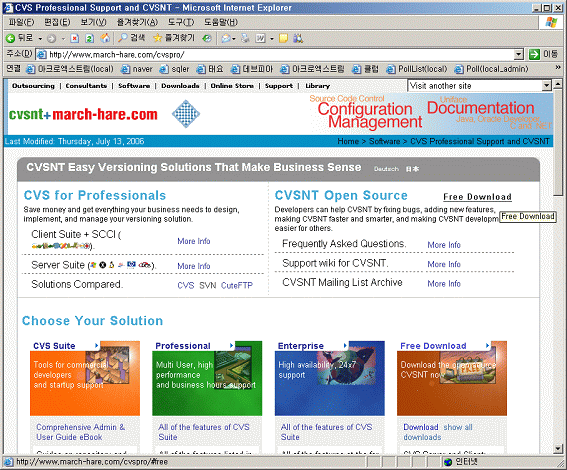Expand the Mail button dropdown arrow
Image resolution: width=567 pixels, height=470 pixels.
[x=234, y=38]
